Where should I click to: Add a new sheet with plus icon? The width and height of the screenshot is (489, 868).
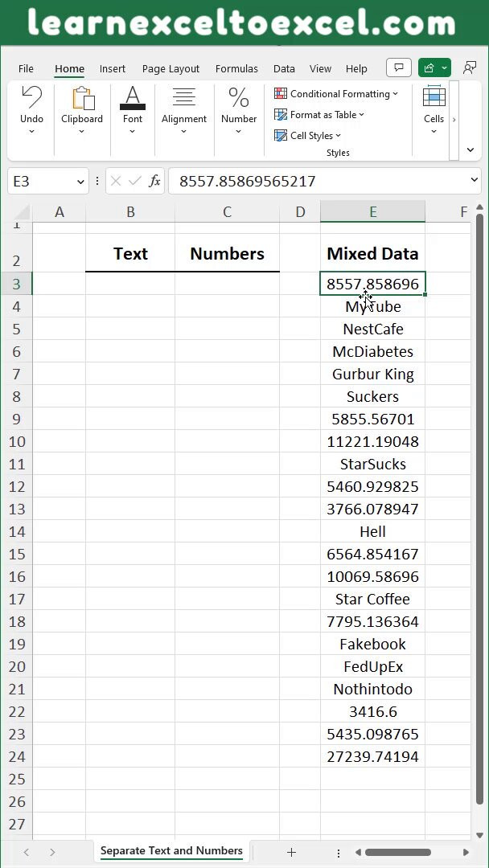(291, 852)
